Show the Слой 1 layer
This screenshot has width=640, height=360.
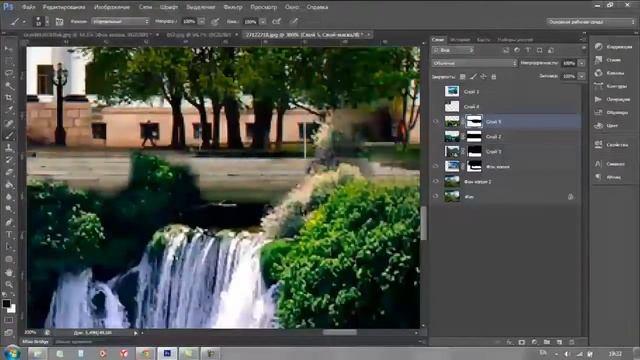(436, 91)
